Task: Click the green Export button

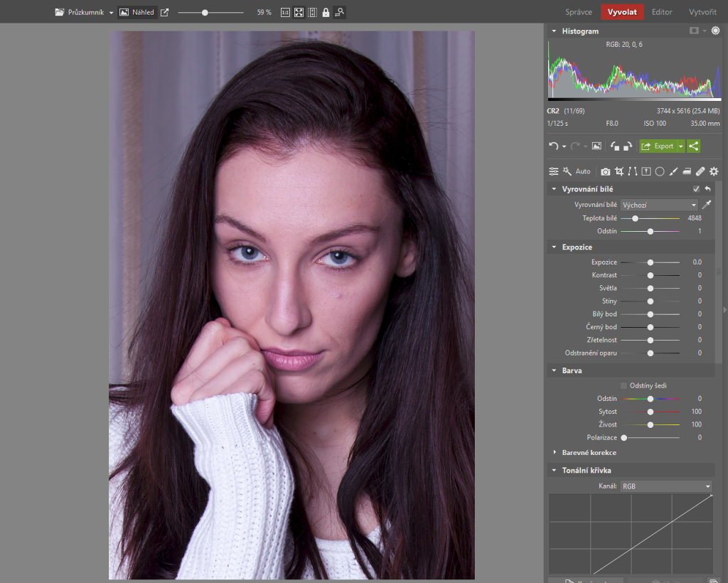Action: (658, 146)
